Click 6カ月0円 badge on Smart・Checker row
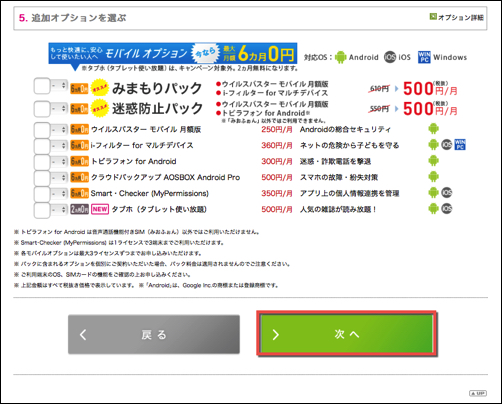The width and height of the screenshot is (502, 404). (x=79, y=193)
